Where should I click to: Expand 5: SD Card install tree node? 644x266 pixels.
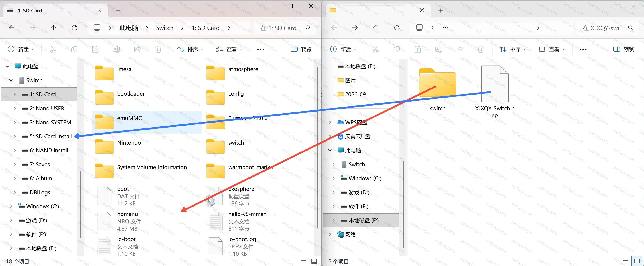[14, 136]
